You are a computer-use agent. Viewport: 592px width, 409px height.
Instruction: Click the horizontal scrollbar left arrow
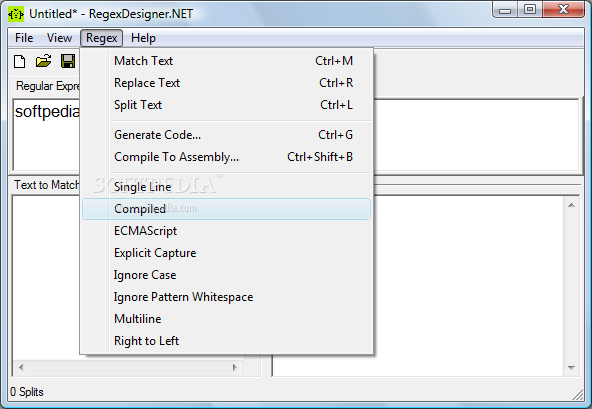tap(21, 367)
